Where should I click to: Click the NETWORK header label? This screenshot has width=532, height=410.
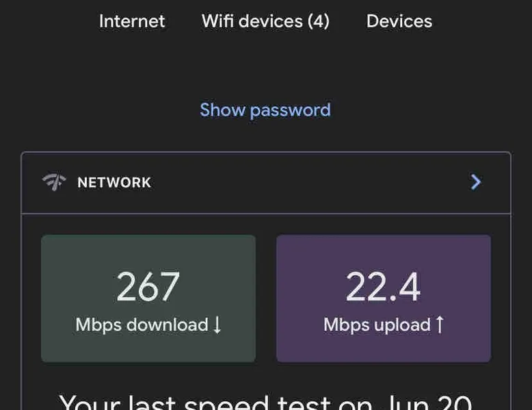coord(114,182)
